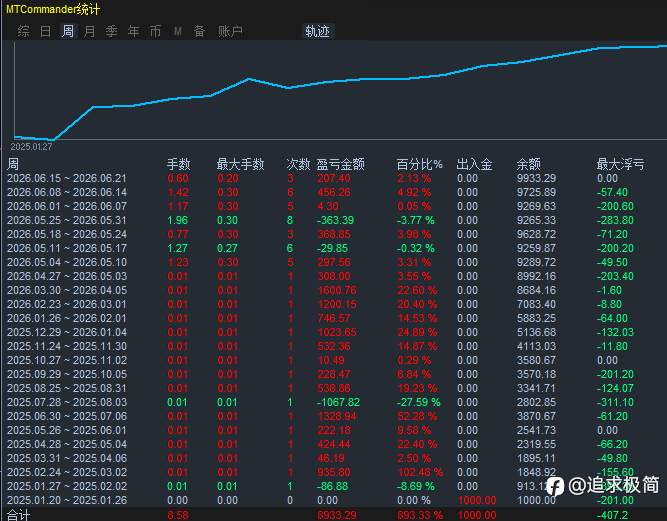Open the 日 daily statistics tab
The height and width of the screenshot is (521, 667).
[x=46, y=31]
